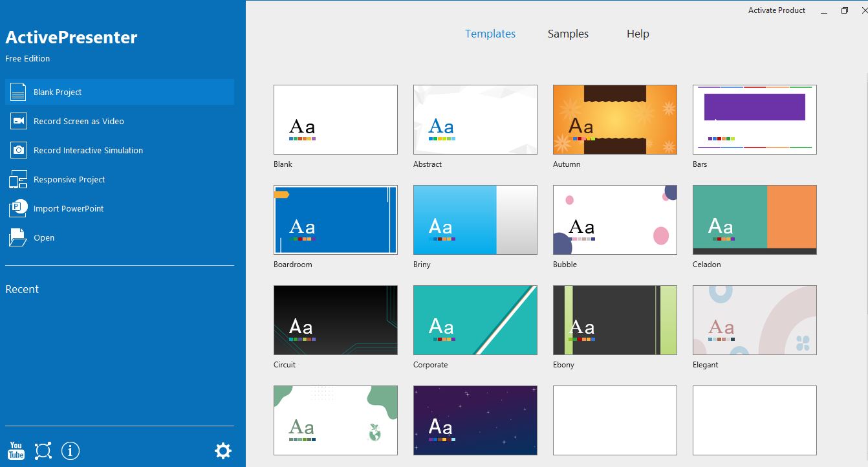Click the community network icon

[x=43, y=450]
